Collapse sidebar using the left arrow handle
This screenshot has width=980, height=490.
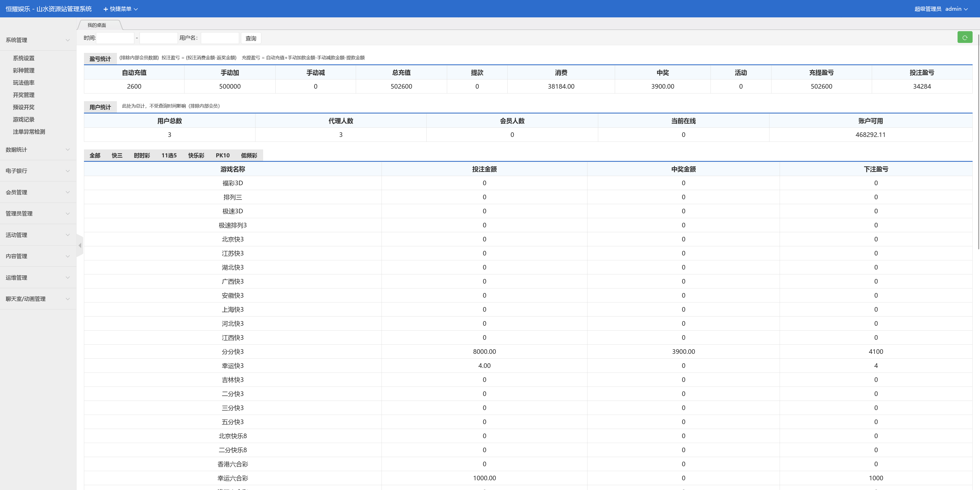(80, 246)
